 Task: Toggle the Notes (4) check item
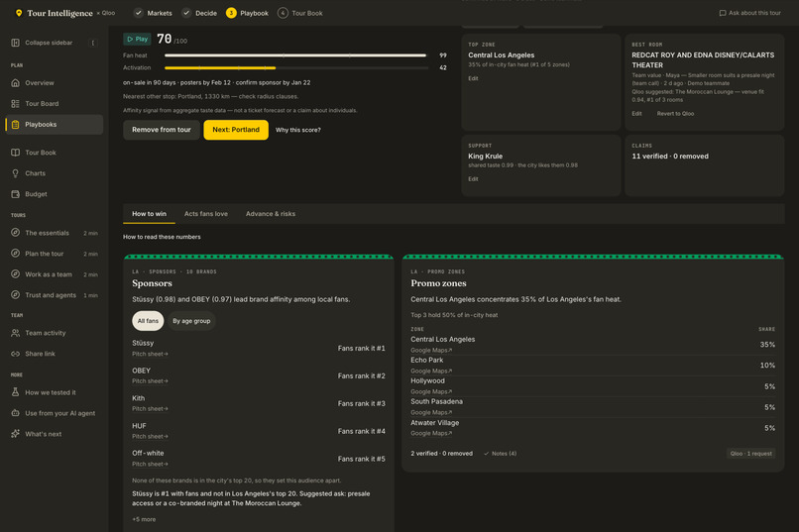tap(500, 454)
